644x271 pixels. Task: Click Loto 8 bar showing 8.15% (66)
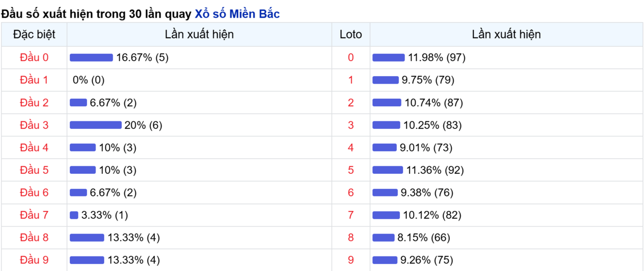tap(384, 238)
